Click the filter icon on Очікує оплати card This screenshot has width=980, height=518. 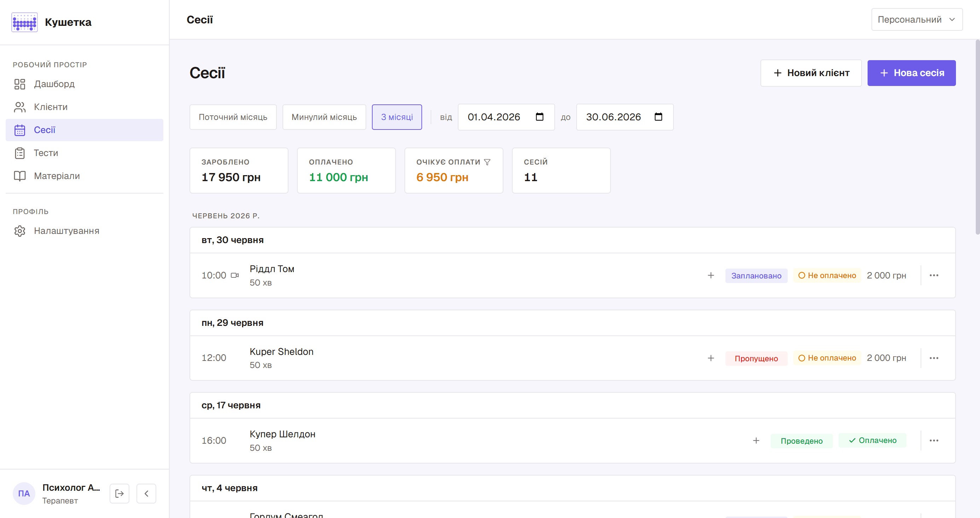coord(487,162)
